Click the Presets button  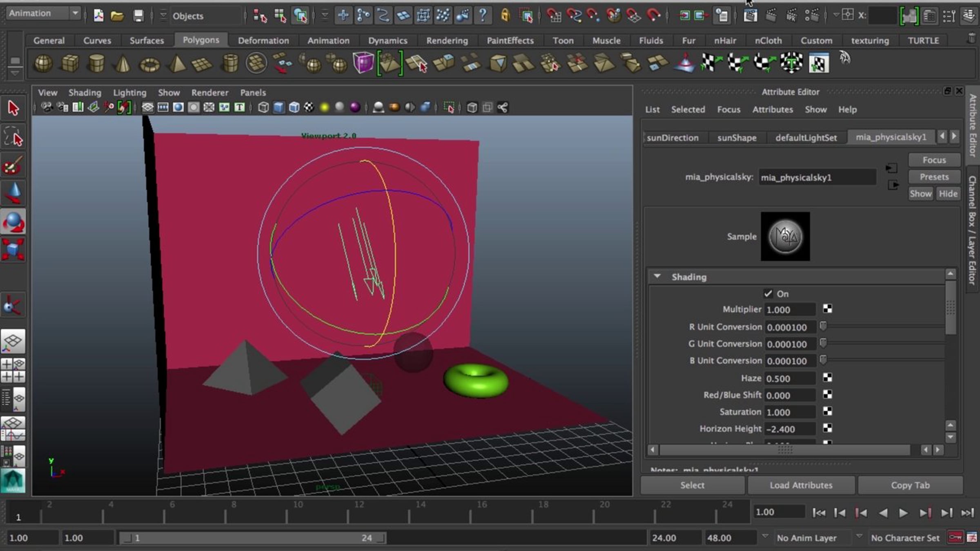point(934,177)
